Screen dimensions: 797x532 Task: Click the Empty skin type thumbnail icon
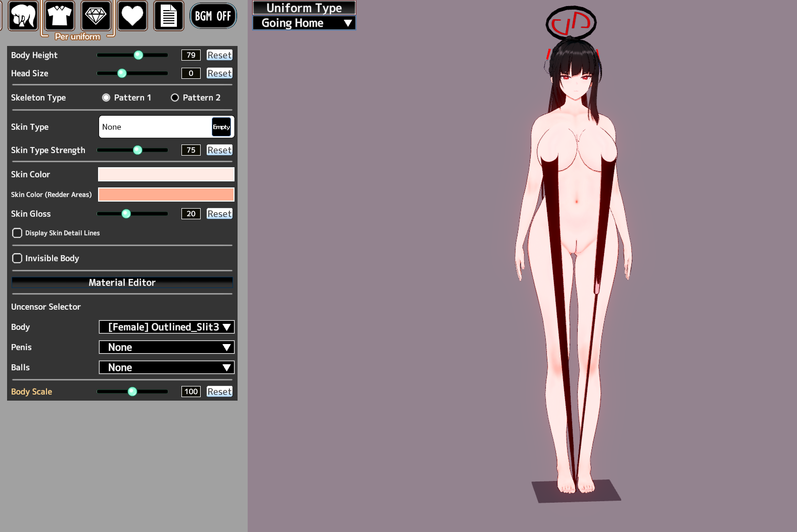click(x=221, y=127)
